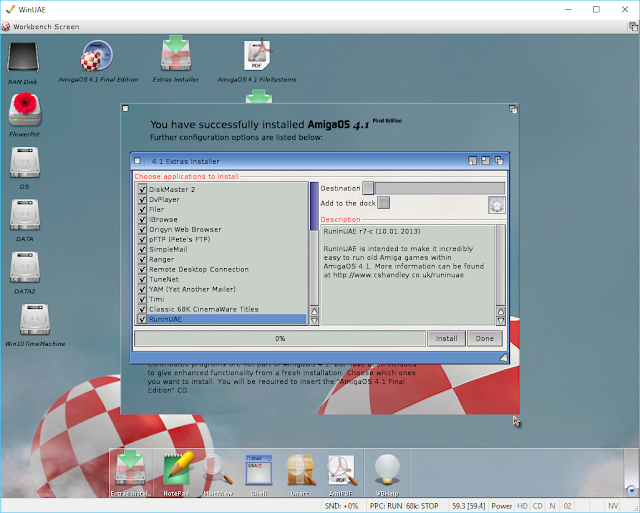Open AmigaOS 4.1 FileSystems PDF icon
The height and width of the screenshot is (513, 640).
tap(257, 55)
